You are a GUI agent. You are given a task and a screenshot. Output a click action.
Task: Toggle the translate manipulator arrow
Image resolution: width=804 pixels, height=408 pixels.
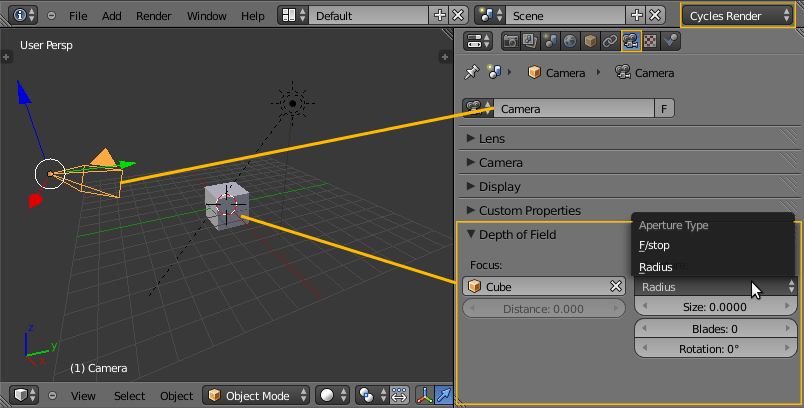[444, 395]
